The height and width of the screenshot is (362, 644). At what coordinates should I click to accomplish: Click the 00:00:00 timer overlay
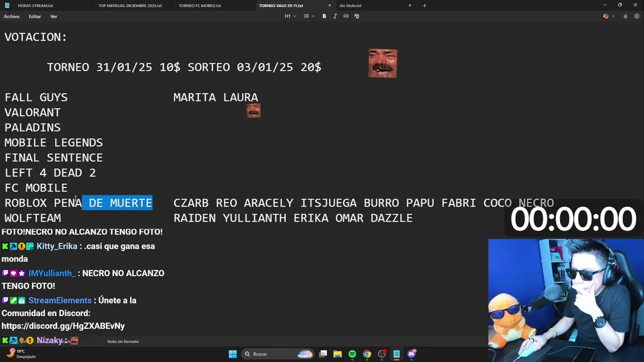[573, 220]
